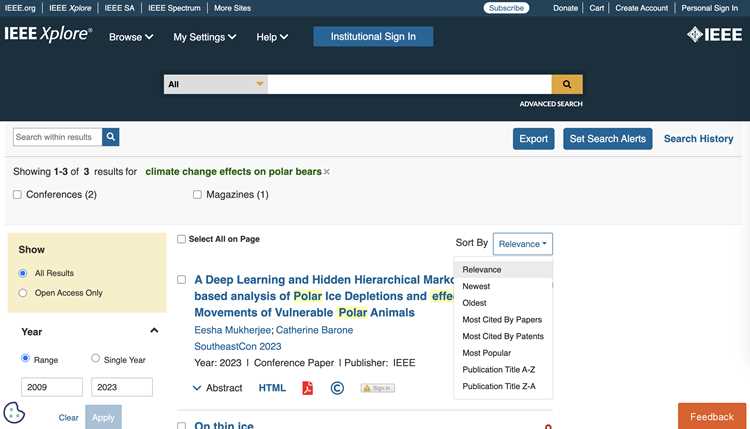Open author Eesha Mukherjee's page
Image resolution: width=750 pixels, height=429 pixels.
click(232, 330)
